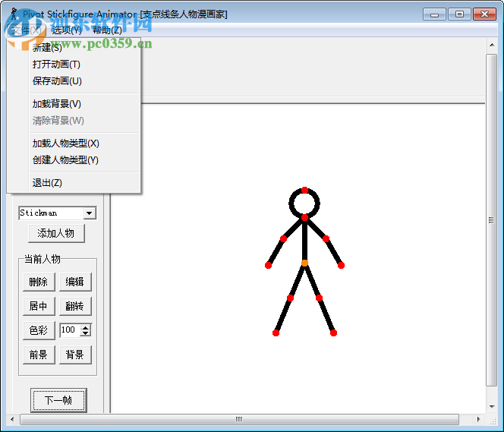Click the 编辑 button
Image resolution: width=504 pixels, height=432 pixels.
click(75, 282)
